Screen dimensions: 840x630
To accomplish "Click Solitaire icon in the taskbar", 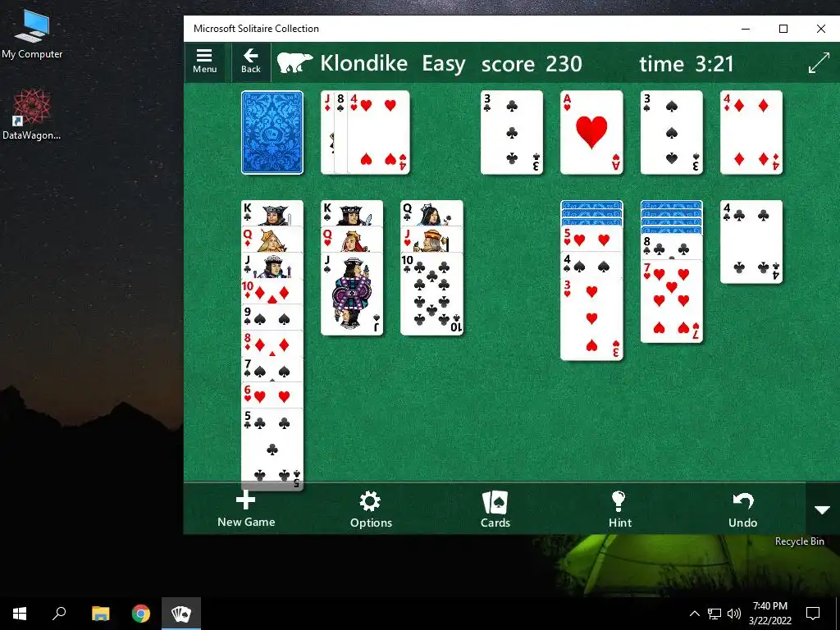I will [181, 614].
